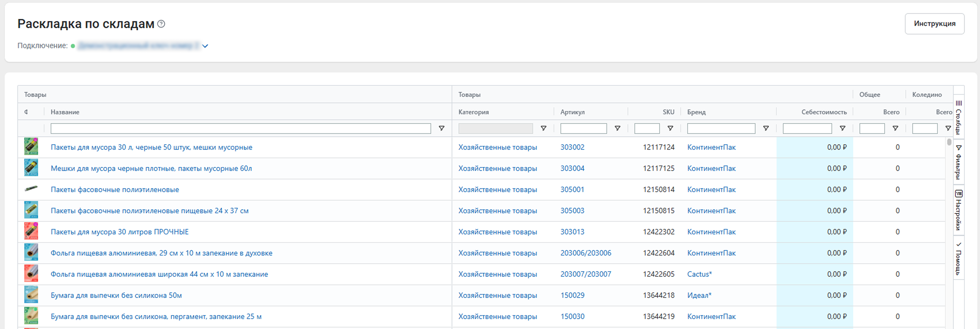Image resolution: width=980 pixels, height=329 pixels.
Task: Open filter icon for Себестоимость column
Action: click(x=842, y=128)
